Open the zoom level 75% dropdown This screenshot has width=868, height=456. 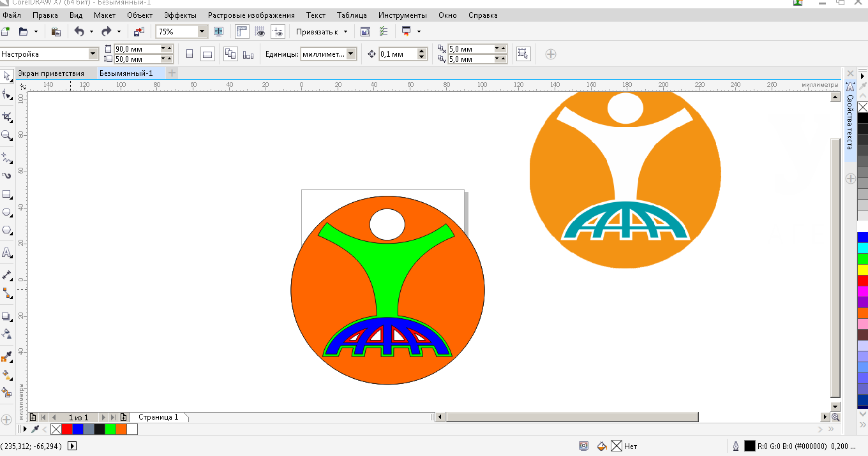click(202, 31)
